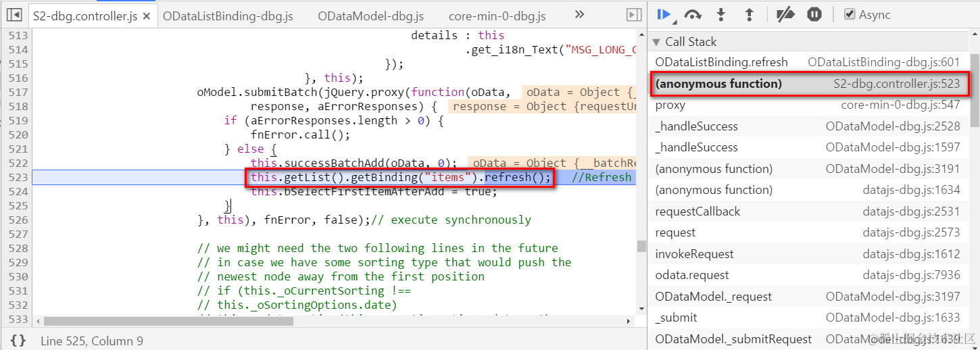Screen dimensions: 980x350
Task: Click the call stack panel scrollbar
Action: tap(975, 89)
